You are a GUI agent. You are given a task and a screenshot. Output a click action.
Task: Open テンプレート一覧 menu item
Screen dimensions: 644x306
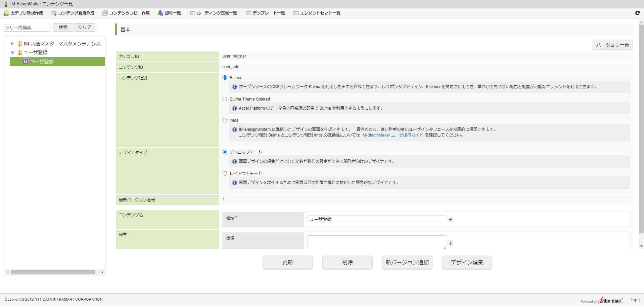[x=266, y=13]
